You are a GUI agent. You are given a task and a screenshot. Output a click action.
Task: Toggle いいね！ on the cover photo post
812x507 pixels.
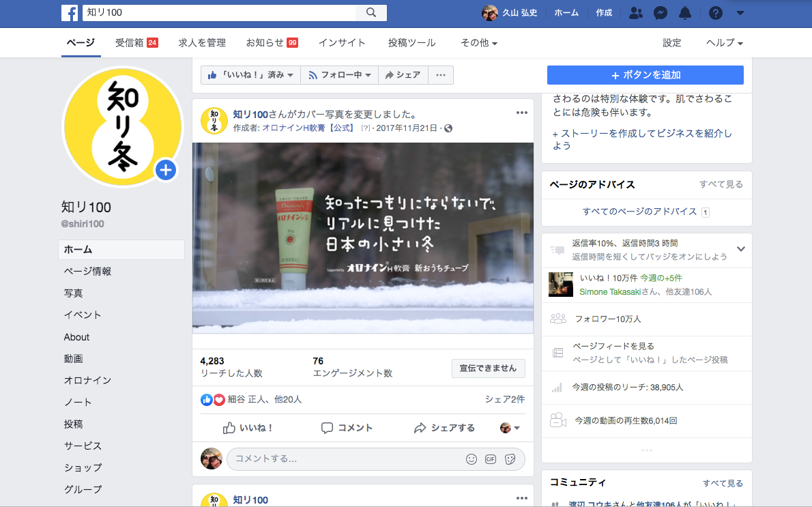[x=248, y=428]
